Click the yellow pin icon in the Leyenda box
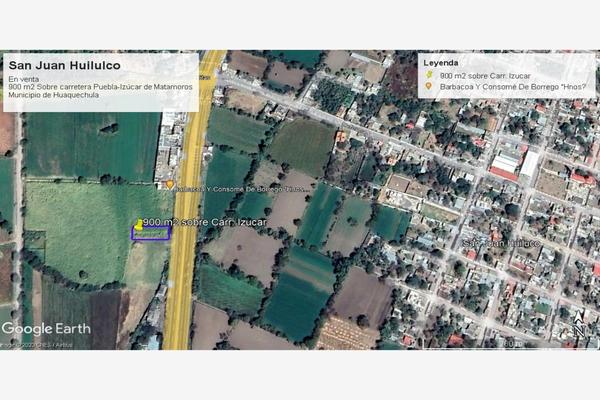Viewport: 600px width, 400px height. pyautogui.click(x=429, y=75)
